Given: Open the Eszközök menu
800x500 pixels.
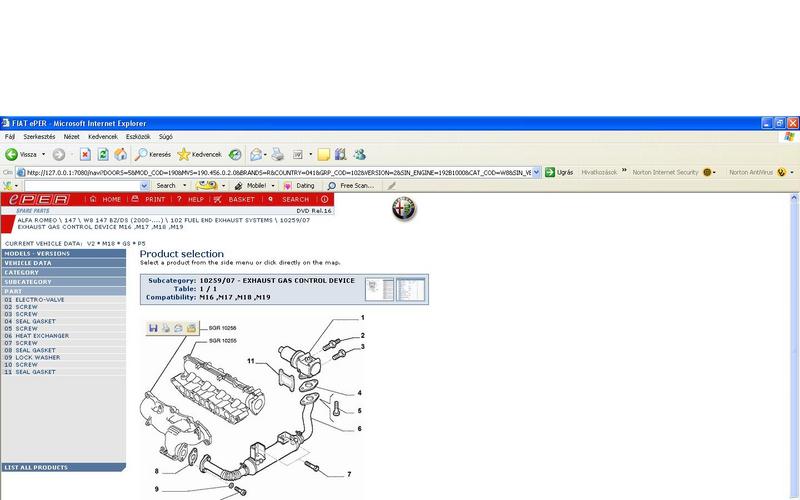Looking at the screenshot, I should tap(138, 137).
